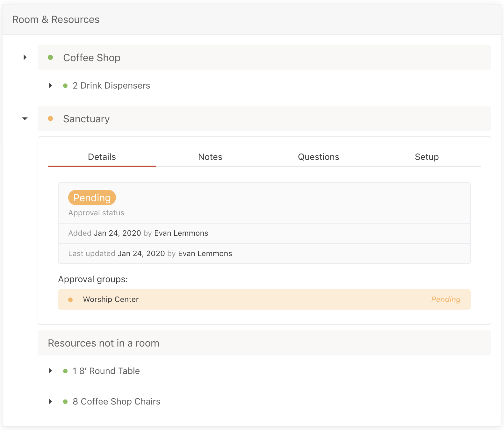Click the orange Pending approval status badge
Viewport: 504px width, 430px height.
tap(92, 198)
